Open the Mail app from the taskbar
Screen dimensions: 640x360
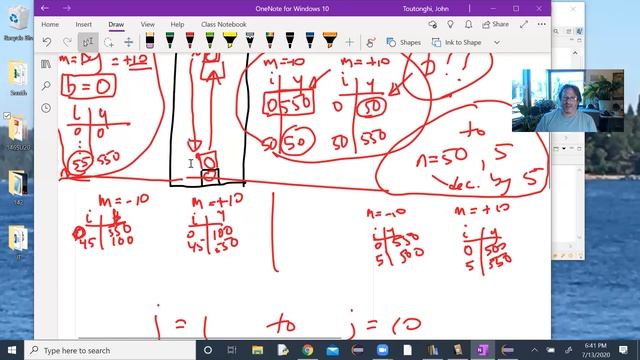[333, 350]
